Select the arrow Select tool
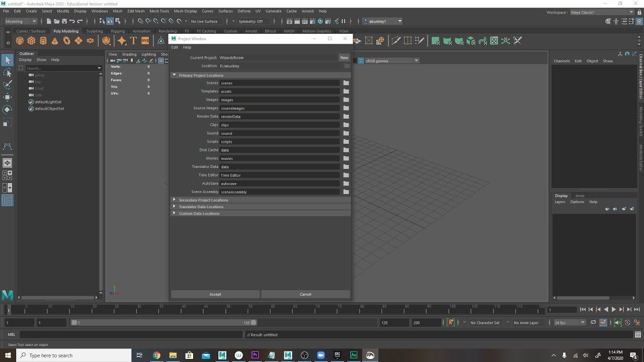The image size is (644, 362). [8, 60]
